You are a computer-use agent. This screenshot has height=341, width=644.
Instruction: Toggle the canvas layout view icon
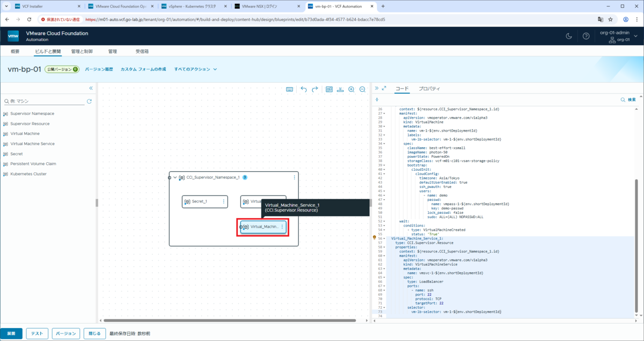[x=330, y=89]
